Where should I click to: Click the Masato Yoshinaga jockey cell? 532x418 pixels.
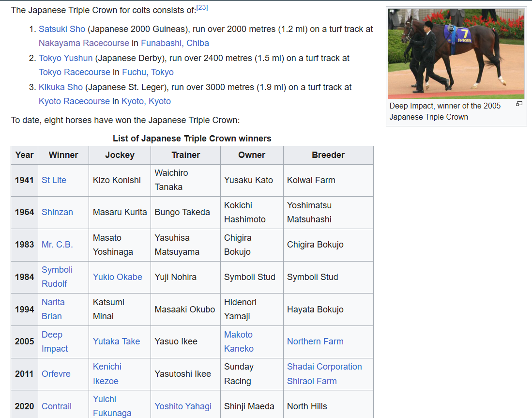coord(120,245)
